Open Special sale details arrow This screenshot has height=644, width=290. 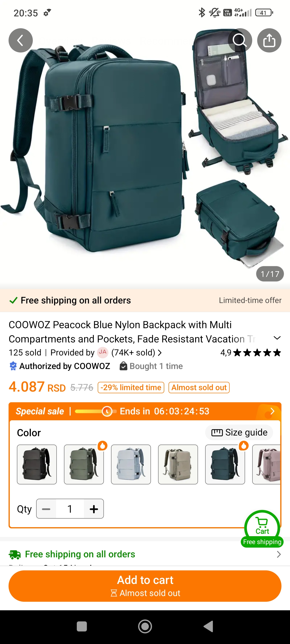(x=272, y=411)
